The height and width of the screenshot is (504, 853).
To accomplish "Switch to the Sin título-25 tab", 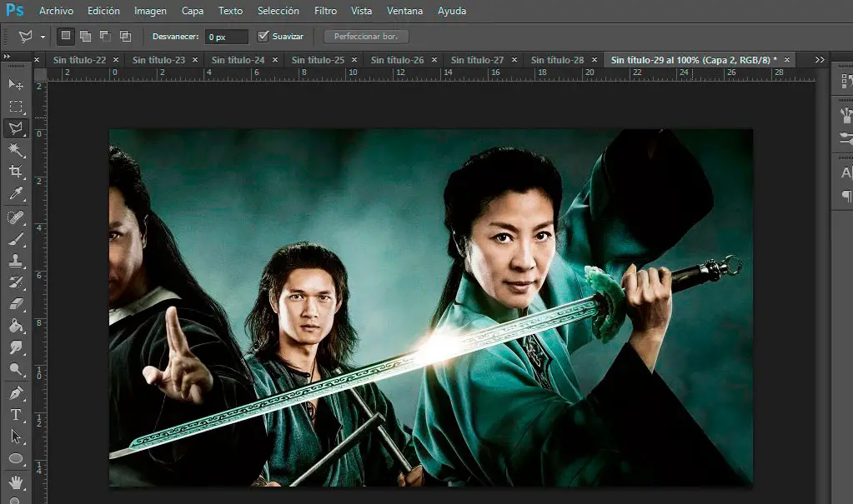I will (x=318, y=60).
